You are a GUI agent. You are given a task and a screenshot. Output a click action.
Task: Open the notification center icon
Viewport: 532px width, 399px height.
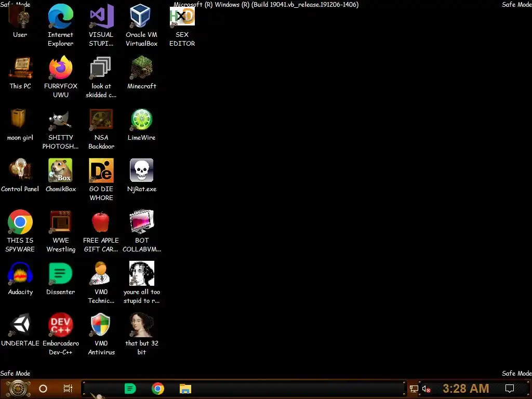coord(510,389)
